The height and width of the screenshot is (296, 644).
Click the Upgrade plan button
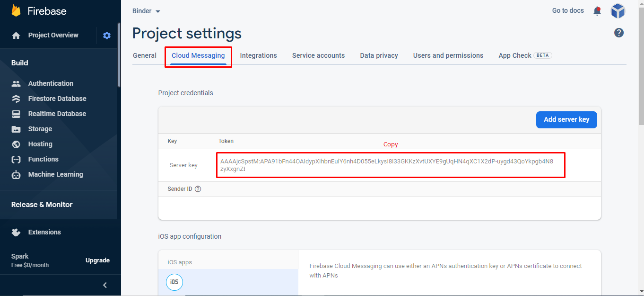point(97,260)
